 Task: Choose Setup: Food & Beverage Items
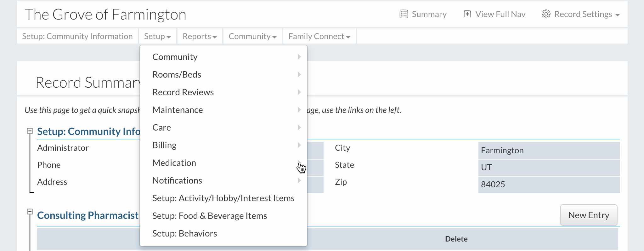pyautogui.click(x=210, y=216)
